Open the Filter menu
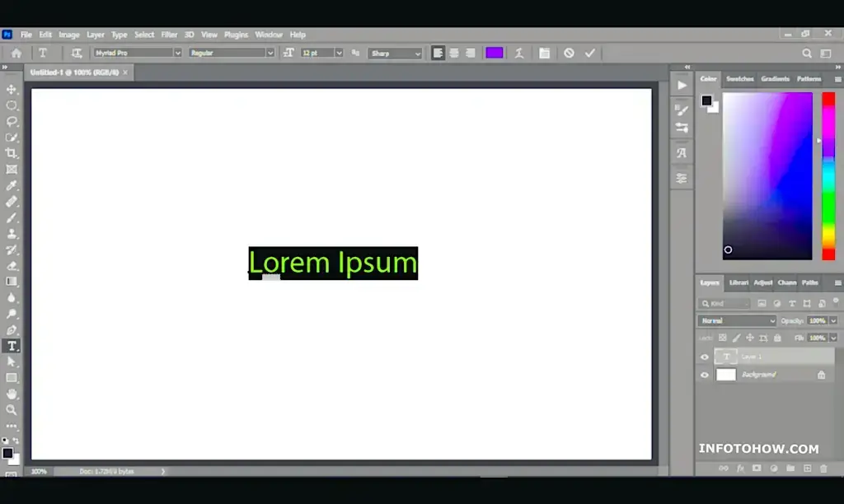 [x=169, y=35]
